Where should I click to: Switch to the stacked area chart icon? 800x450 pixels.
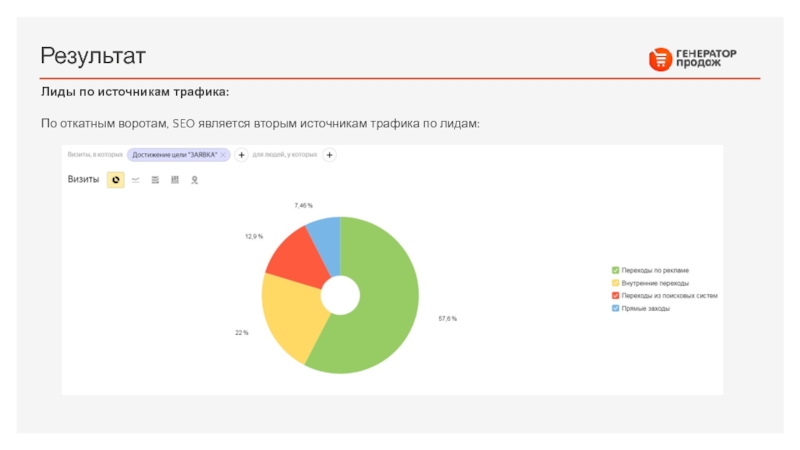pos(155,180)
